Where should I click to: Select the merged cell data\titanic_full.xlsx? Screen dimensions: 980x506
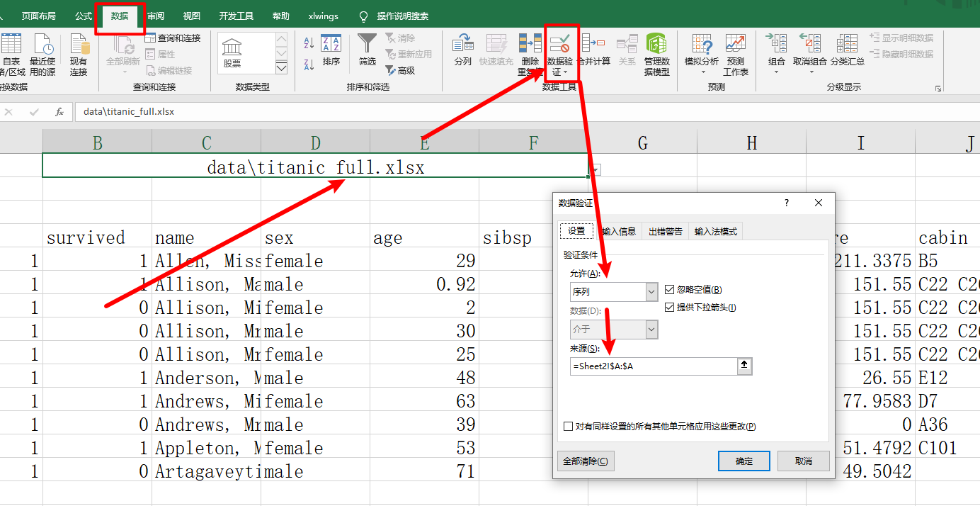click(315, 167)
